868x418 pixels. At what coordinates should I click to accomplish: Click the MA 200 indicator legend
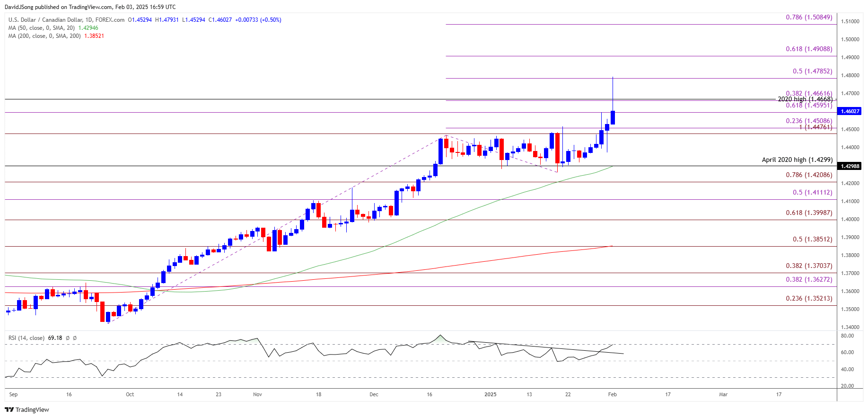pyautogui.click(x=56, y=36)
